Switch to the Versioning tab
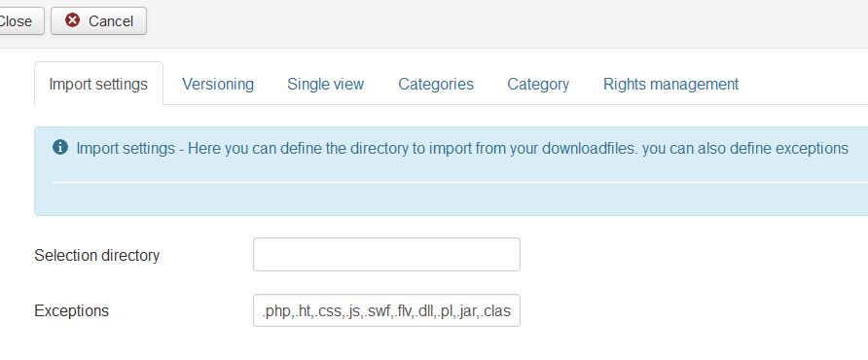The width and height of the screenshot is (868, 360). (x=218, y=84)
